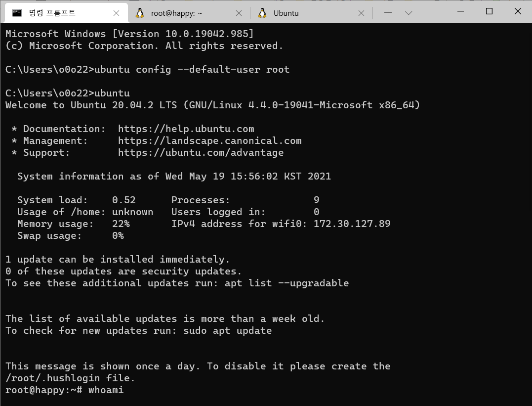The image size is (532, 406).
Task: Close the Windows Terminal window
Action: point(517,11)
